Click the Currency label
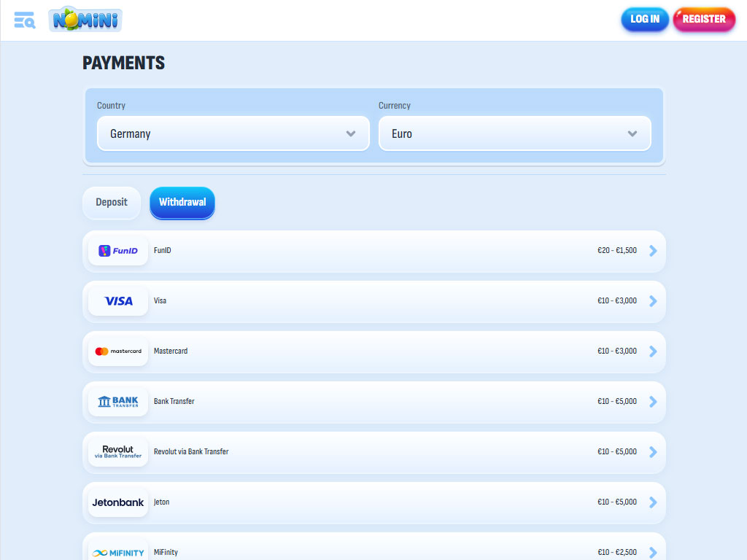The image size is (747, 560). [x=395, y=106]
